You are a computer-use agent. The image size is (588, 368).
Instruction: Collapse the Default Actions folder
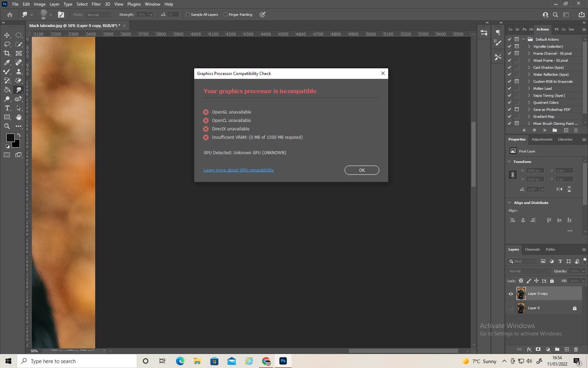(x=524, y=39)
